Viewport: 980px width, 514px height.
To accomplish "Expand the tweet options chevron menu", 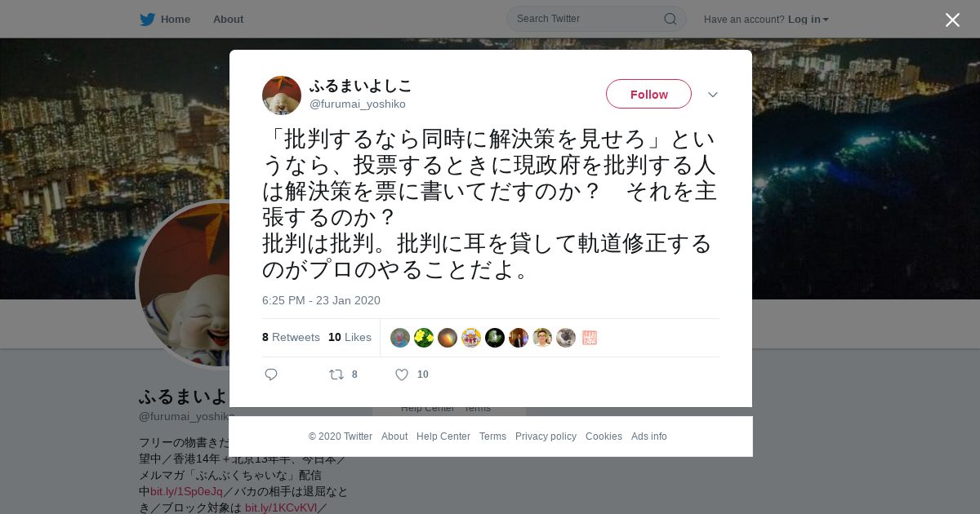I will tap(713, 95).
